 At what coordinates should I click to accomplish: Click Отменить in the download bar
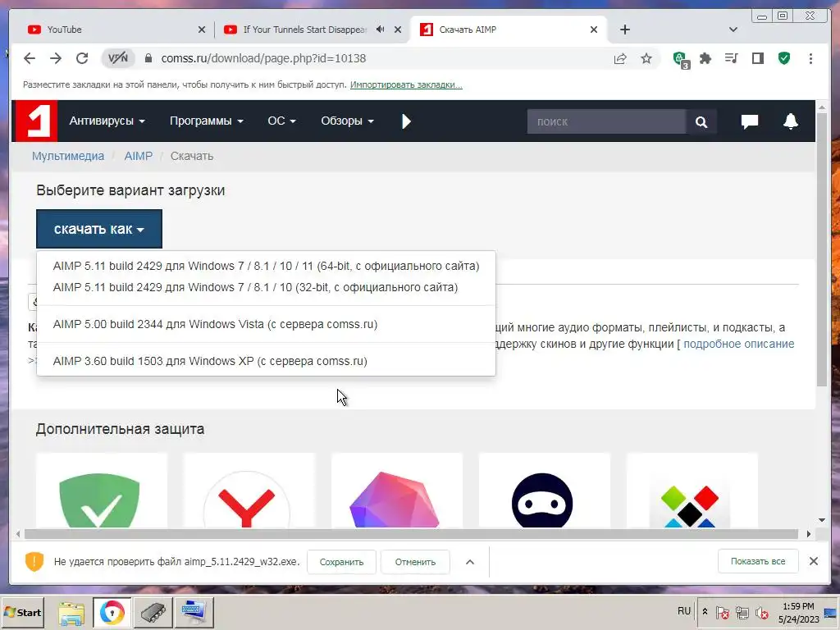pyautogui.click(x=415, y=562)
